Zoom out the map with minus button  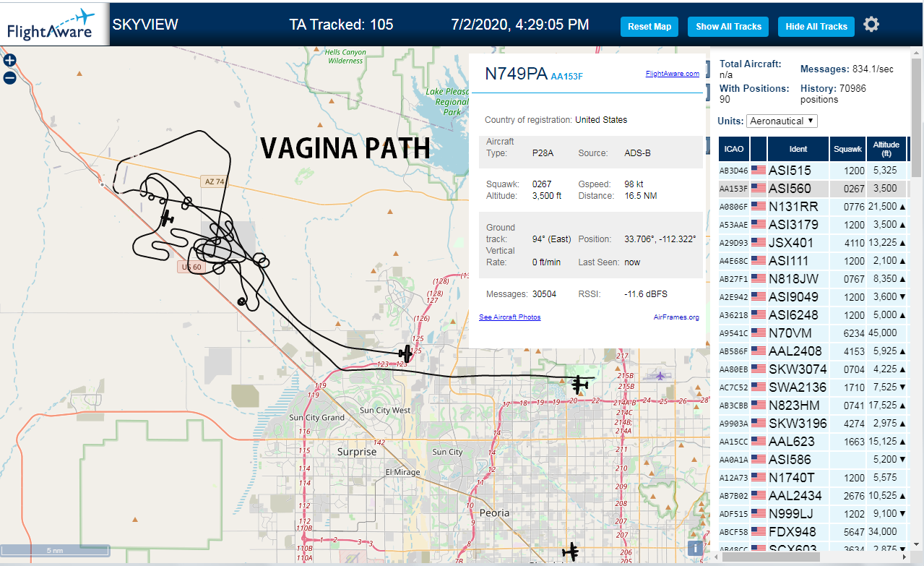click(x=10, y=78)
